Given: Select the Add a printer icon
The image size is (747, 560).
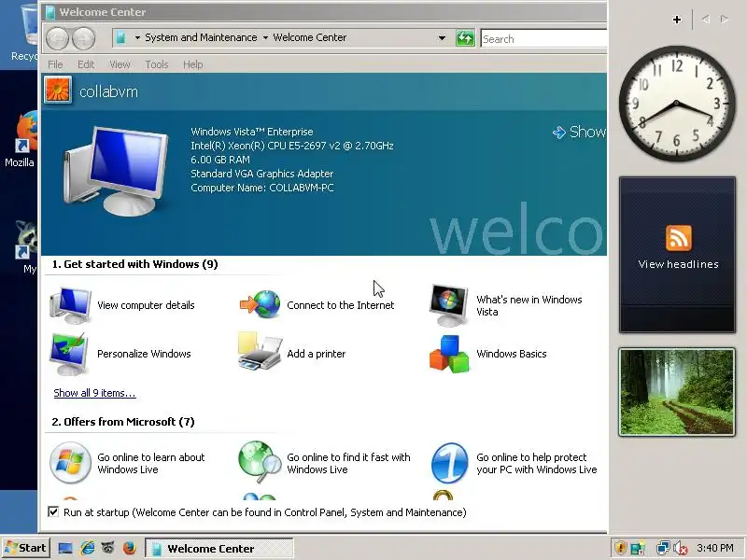Looking at the screenshot, I should [260, 353].
